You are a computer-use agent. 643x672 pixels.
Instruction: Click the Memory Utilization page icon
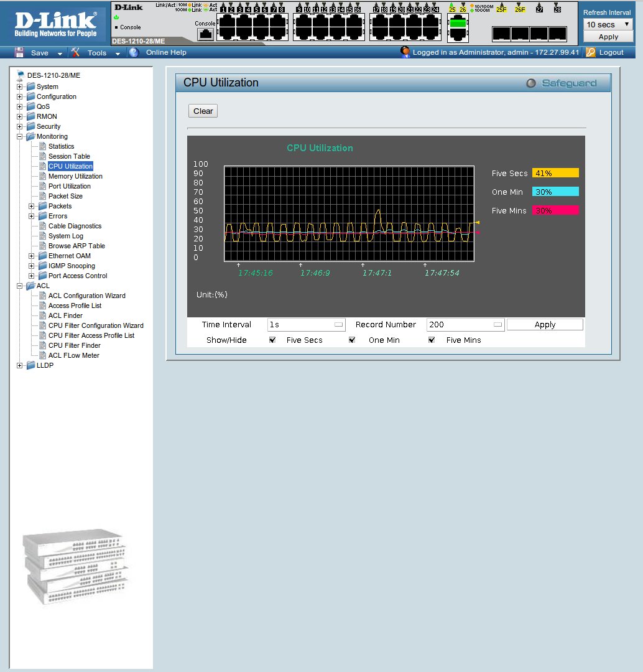(x=42, y=176)
